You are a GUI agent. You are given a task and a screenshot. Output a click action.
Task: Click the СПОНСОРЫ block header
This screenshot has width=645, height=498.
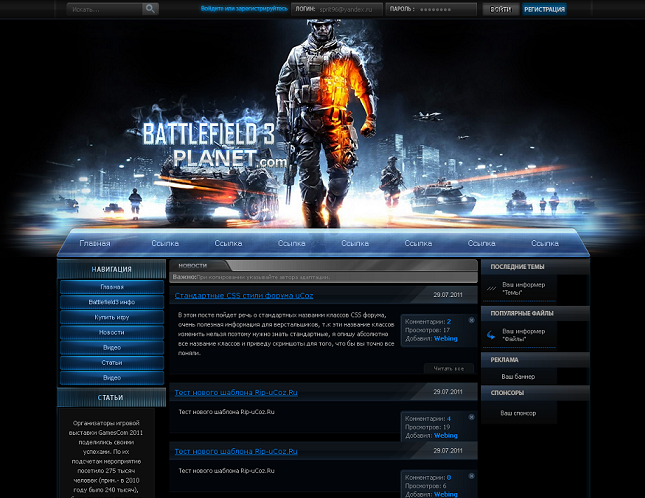tap(535, 393)
